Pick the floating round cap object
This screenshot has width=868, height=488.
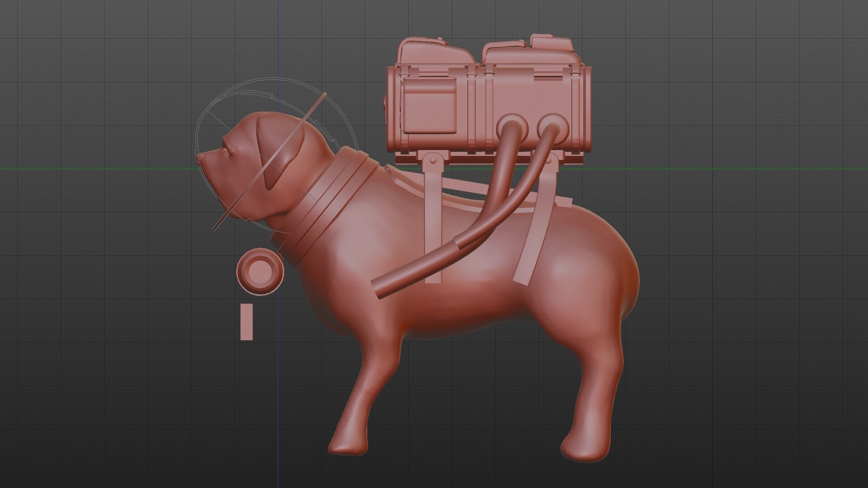click(260, 271)
